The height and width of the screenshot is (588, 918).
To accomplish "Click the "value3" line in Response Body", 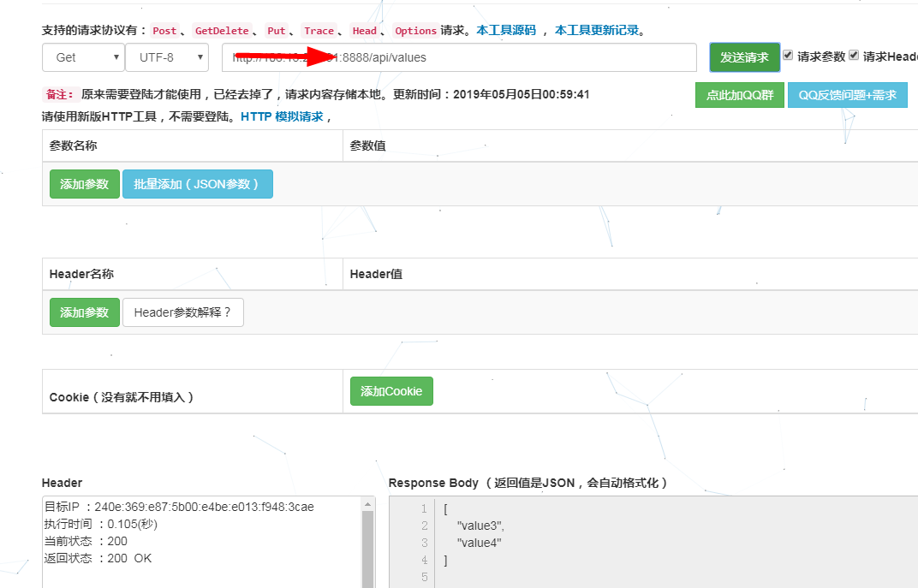I will pos(480,526).
